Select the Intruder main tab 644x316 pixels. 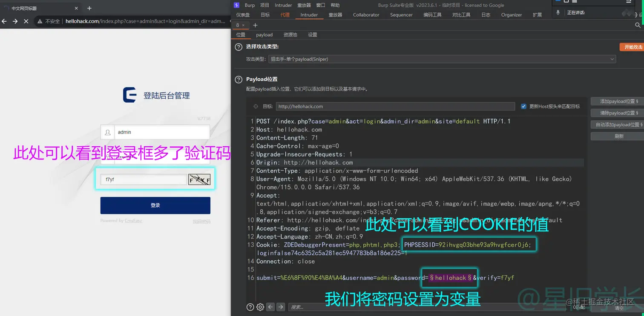pos(309,15)
